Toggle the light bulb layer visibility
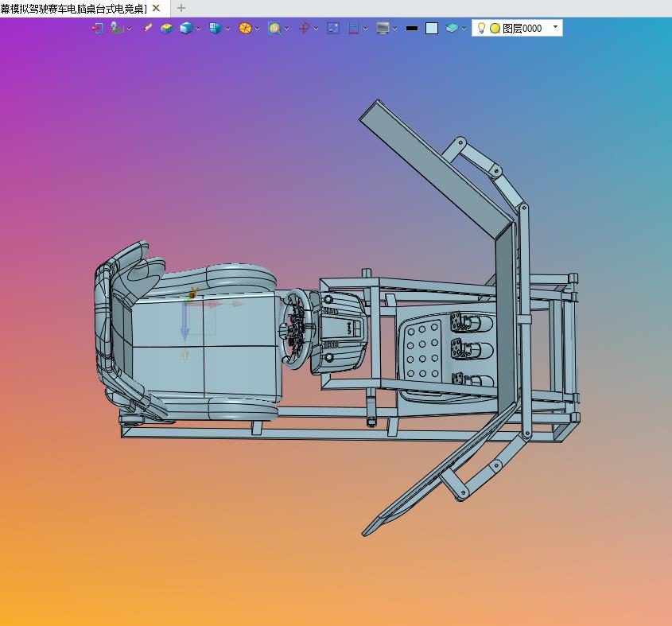The width and height of the screenshot is (672, 626). (x=481, y=29)
